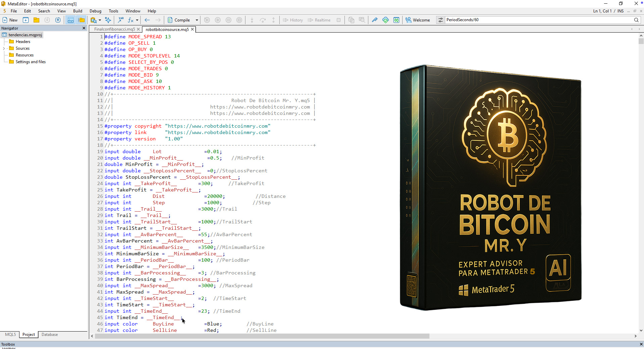
Task: Click the search magnifier icon in search box
Action: click(x=636, y=20)
